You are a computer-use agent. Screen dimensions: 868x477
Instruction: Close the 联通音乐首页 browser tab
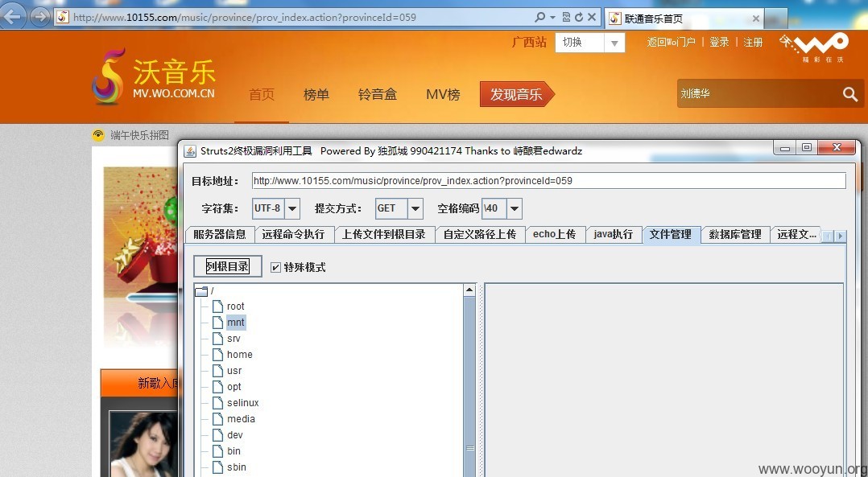[x=755, y=19]
